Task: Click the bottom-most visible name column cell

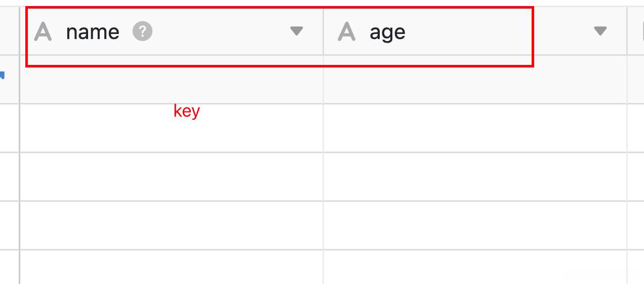Action: tap(171, 267)
